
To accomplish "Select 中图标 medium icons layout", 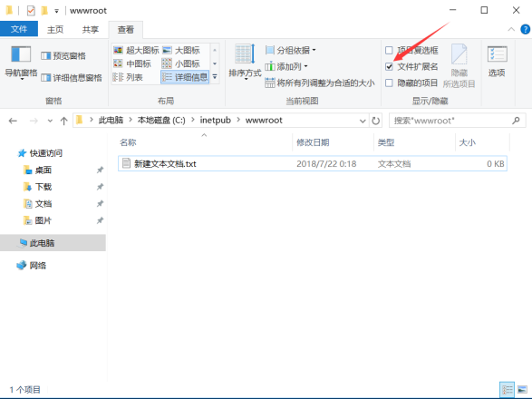I will click(132, 63).
